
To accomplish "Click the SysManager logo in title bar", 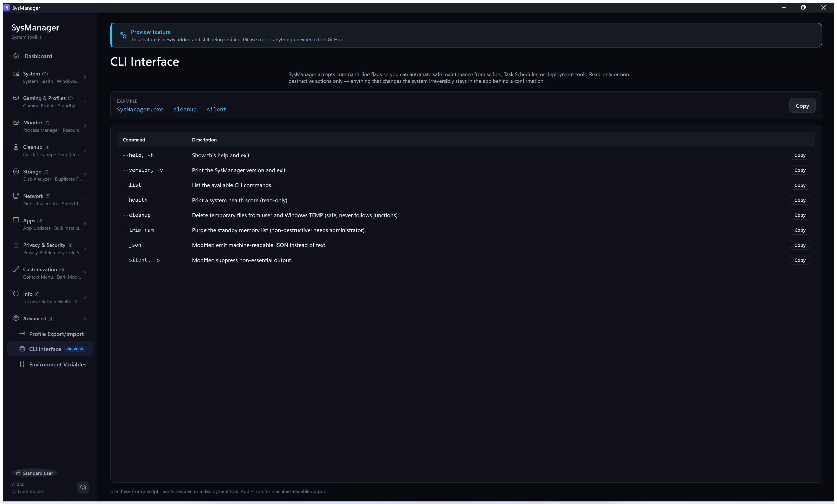I will pyautogui.click(x=7, y=8).
